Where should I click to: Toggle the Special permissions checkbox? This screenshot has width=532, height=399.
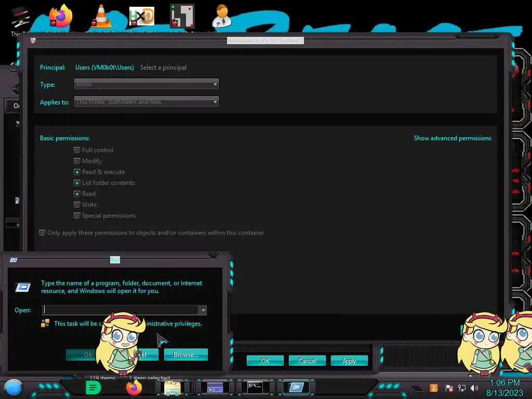77,216
